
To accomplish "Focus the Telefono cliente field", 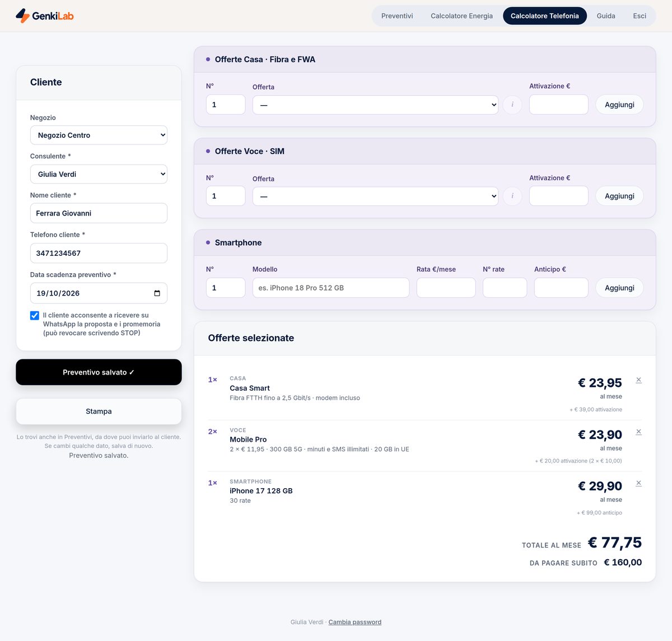I will (99, 253).
